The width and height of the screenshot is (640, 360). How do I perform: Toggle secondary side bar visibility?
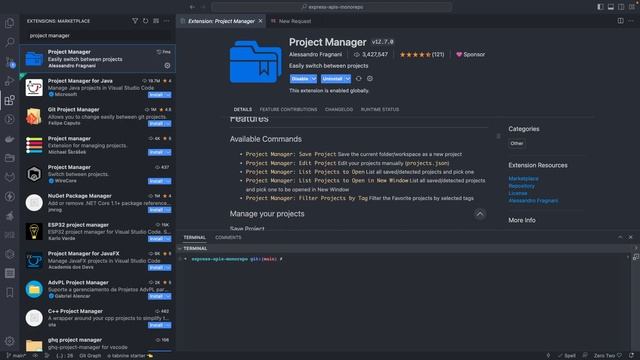[621, 7]
